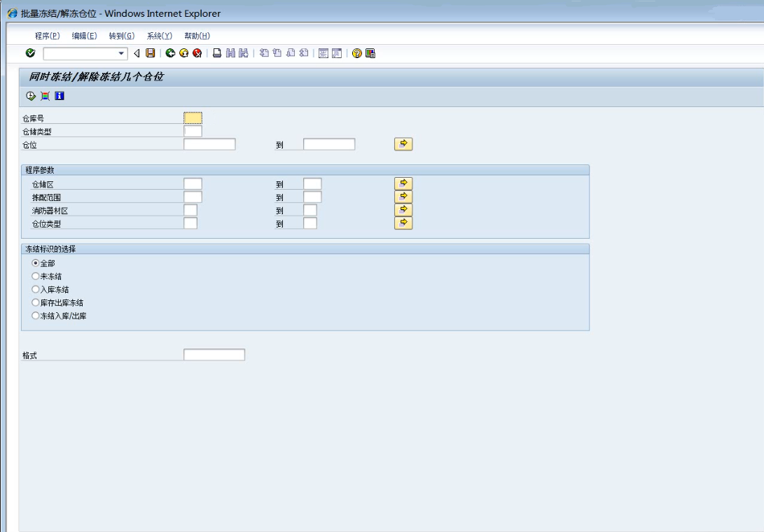Screen dimensions: 764x532
Task: Click the Save floppy disk icon
Action: pyautogui.click(x=150, y=53)
